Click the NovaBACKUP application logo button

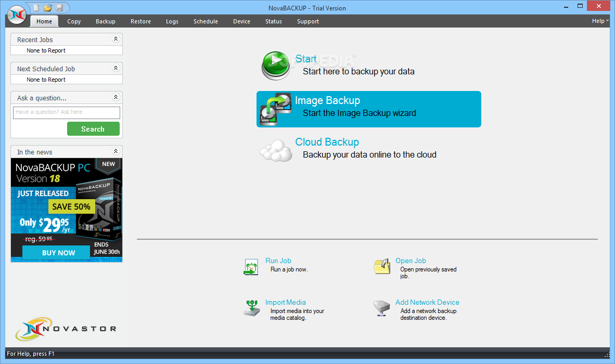click(x=17, y=15)
